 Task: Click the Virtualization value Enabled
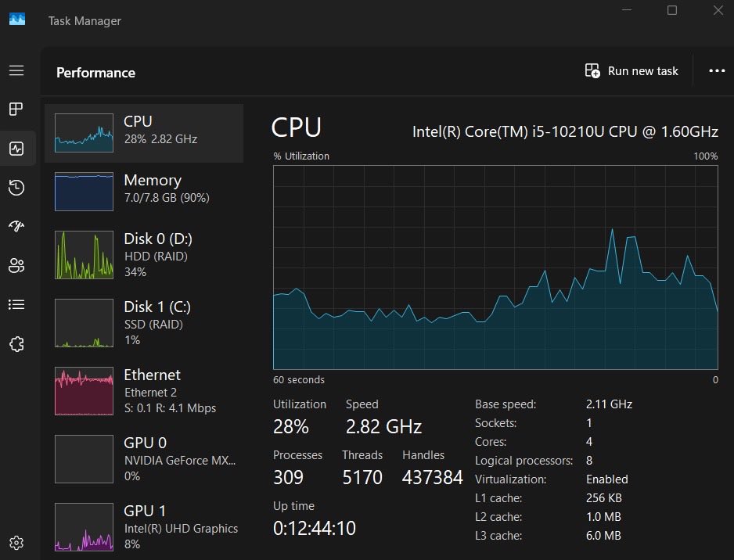[x=606, y=479]
